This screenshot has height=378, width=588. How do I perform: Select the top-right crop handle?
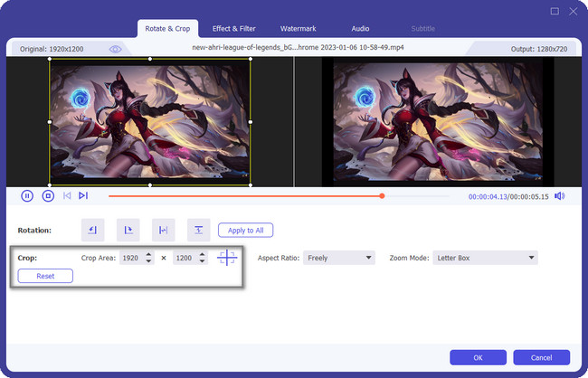251,59
